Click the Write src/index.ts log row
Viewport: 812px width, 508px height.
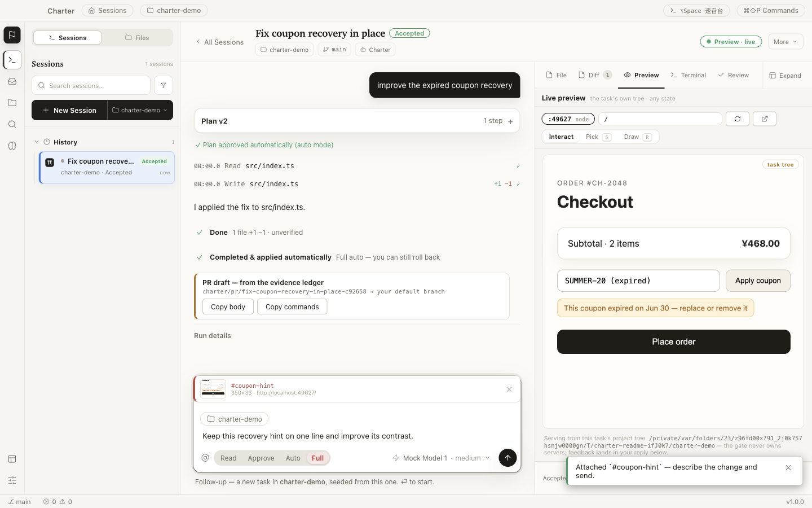357,184
